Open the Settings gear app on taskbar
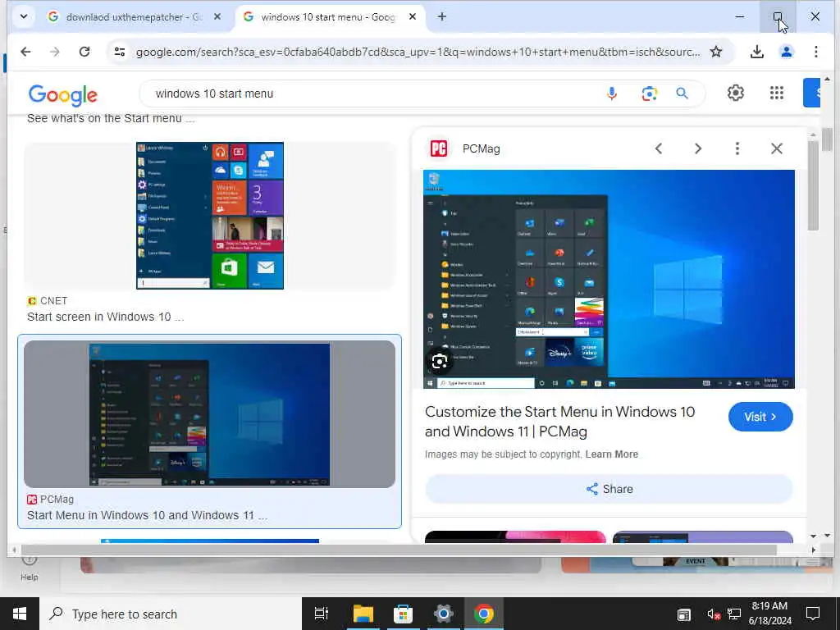840x630 pixels. coord(444,614)
